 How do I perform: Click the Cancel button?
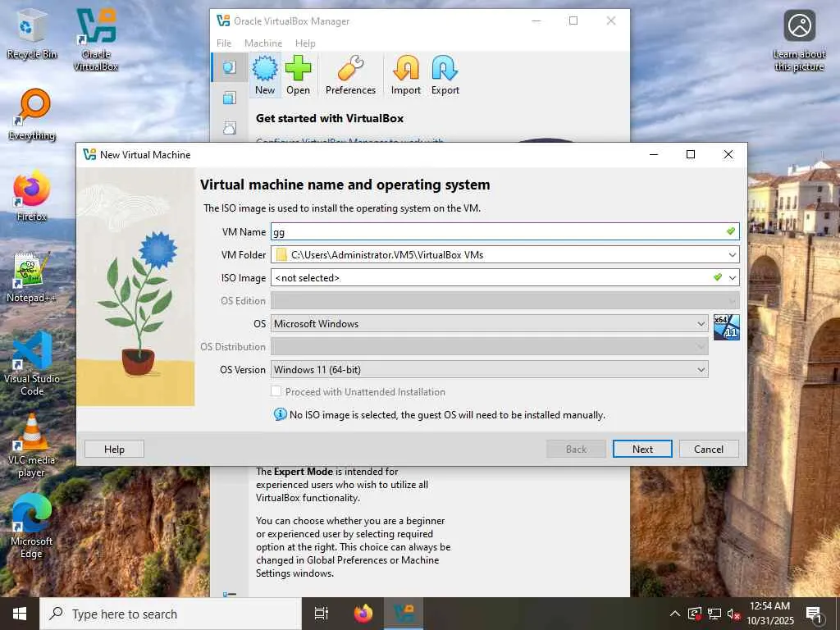click(x=709, y=449)
